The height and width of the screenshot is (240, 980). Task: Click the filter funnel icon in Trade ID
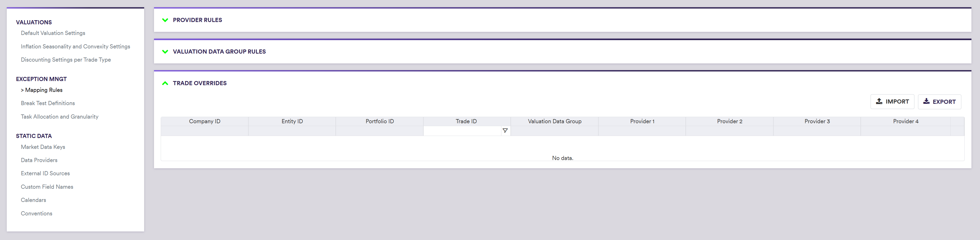[x=505, y=131]
